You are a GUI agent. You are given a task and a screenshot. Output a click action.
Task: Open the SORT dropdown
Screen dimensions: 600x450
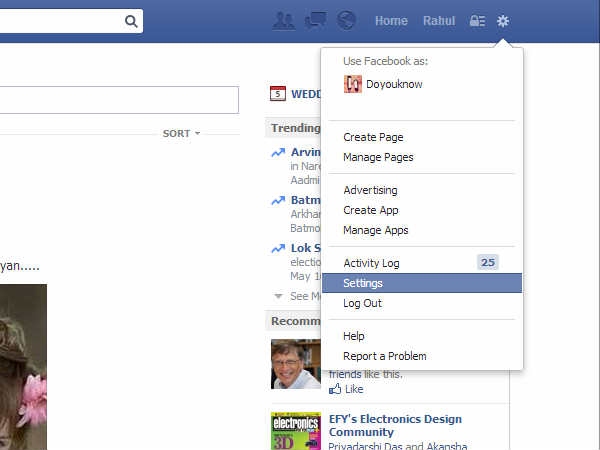click(181, 134)
